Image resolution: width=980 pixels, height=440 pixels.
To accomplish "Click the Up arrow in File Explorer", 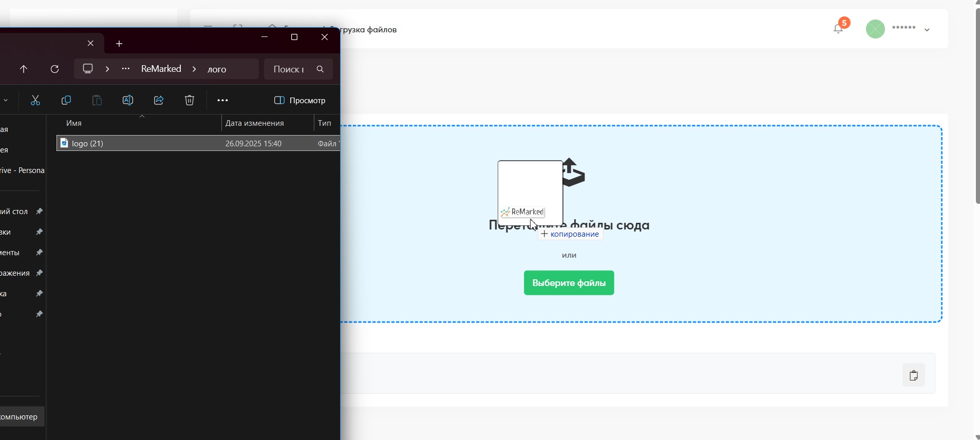I will point(24,69).
